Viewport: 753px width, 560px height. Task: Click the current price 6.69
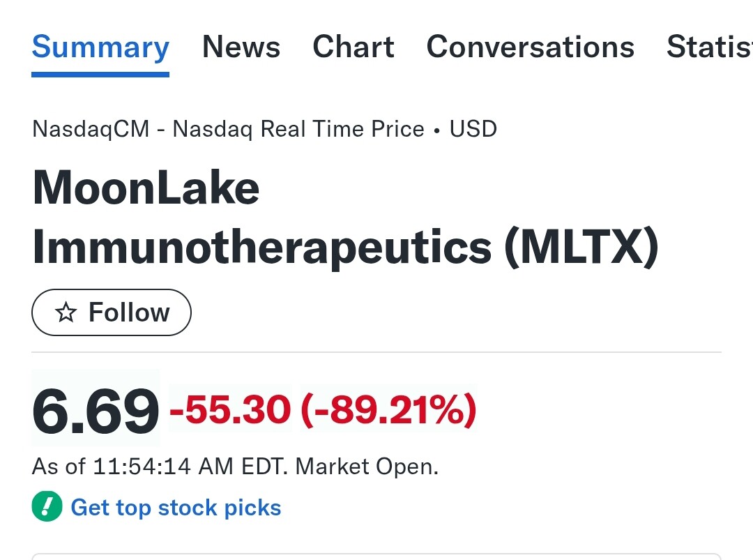[x=96, y=411]
